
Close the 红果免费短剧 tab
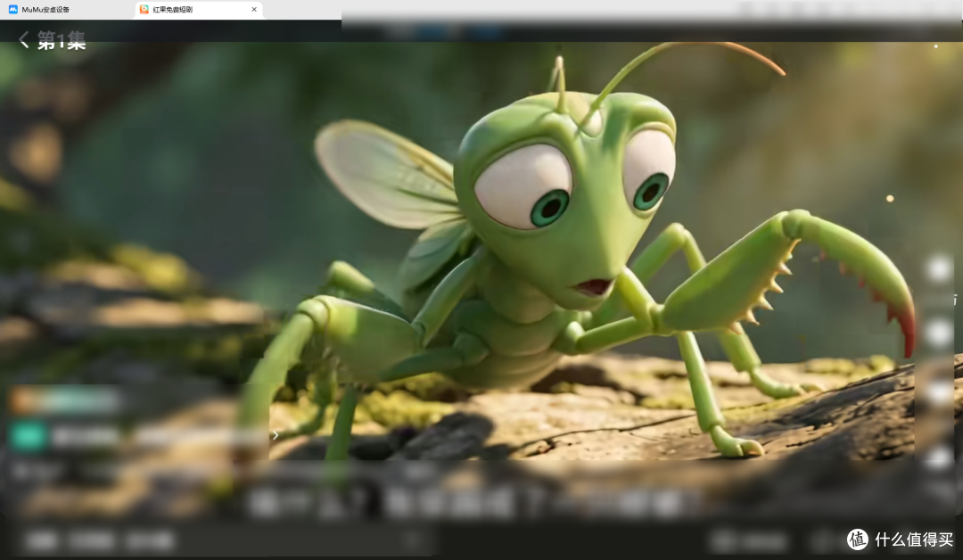pos(254,9)
